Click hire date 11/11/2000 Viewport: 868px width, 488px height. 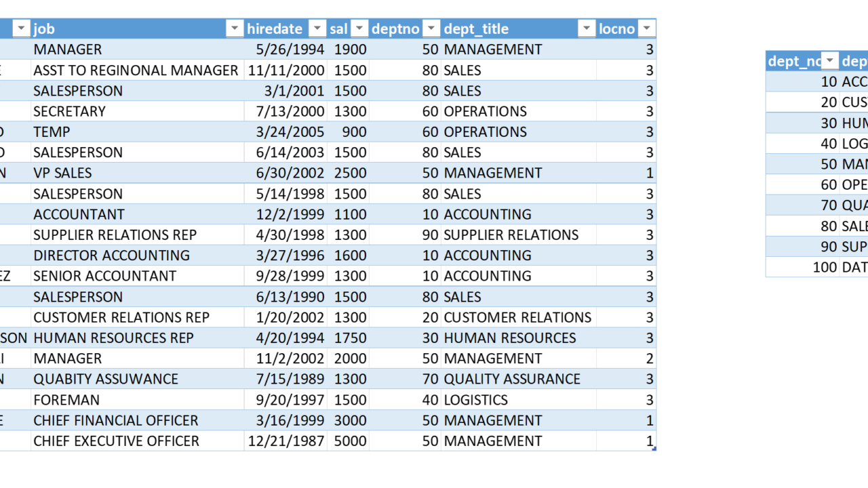coord(285,70)
